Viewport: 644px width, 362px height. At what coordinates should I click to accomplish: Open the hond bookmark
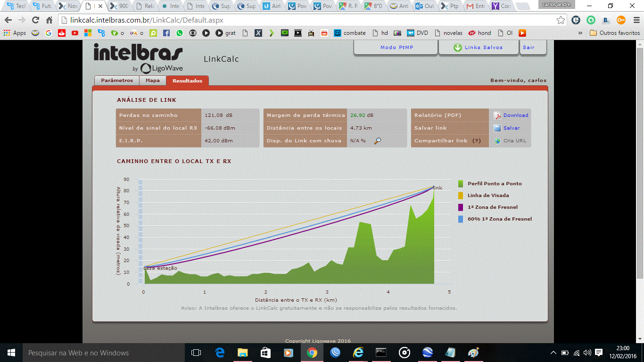pos(479,33)
